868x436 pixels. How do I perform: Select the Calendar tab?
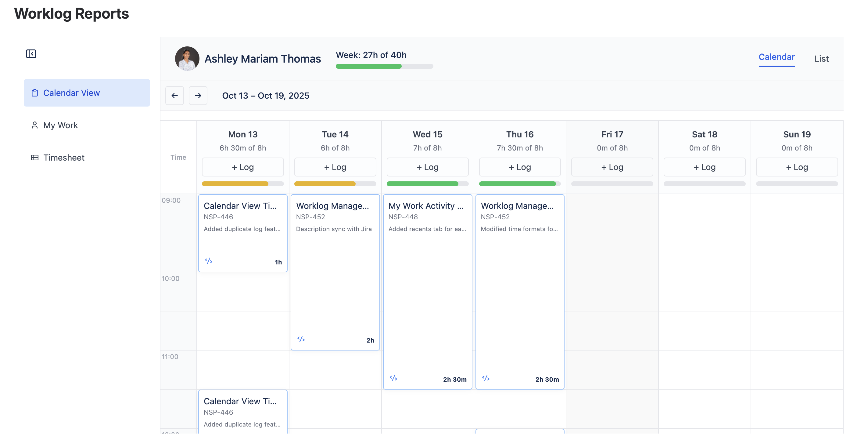click(x=776, y=57)
